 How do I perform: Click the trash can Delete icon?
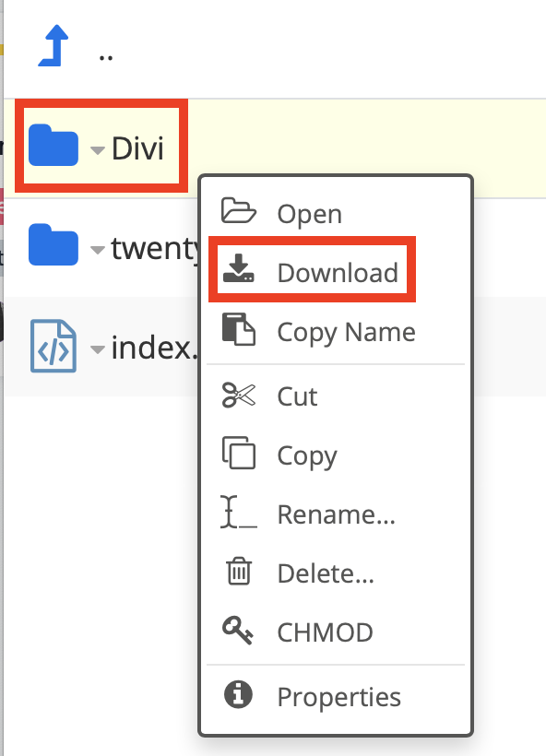pyautogui.click(x=239, y=571)
